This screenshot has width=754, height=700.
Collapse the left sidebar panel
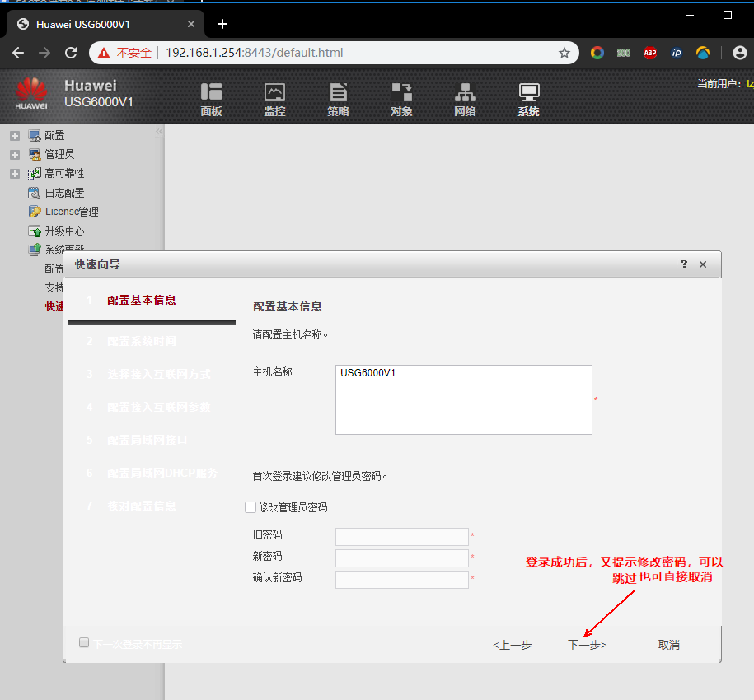159,131
